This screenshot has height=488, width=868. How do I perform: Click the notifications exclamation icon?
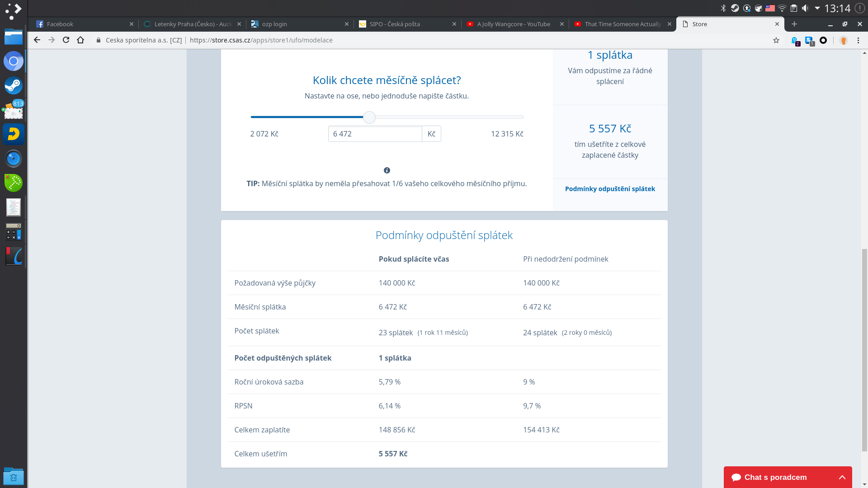[860, 8]
